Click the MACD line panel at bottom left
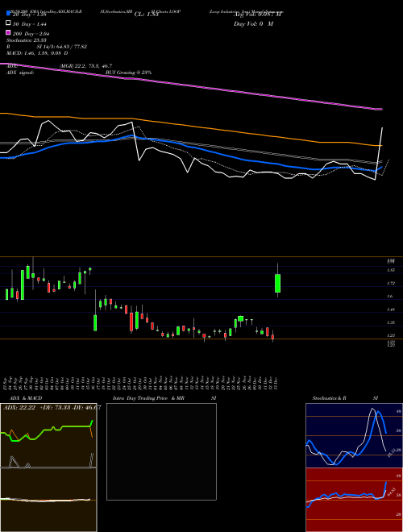 point(48,500)
